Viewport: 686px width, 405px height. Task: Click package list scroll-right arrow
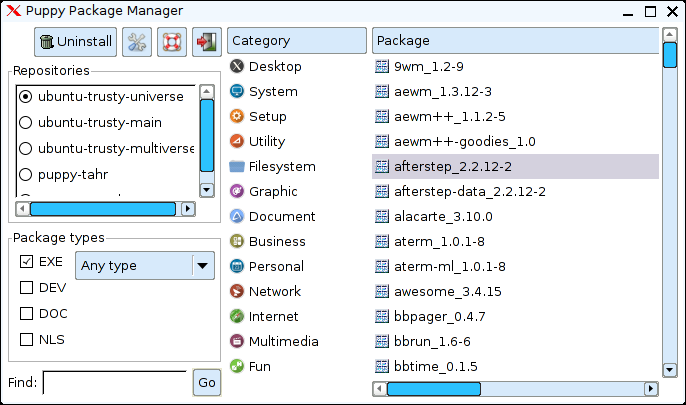click(x=651, y=388)
